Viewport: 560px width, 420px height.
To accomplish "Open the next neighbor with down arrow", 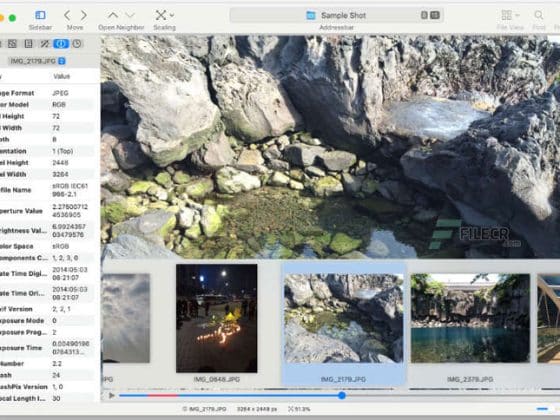I will [x=130, y=15].
